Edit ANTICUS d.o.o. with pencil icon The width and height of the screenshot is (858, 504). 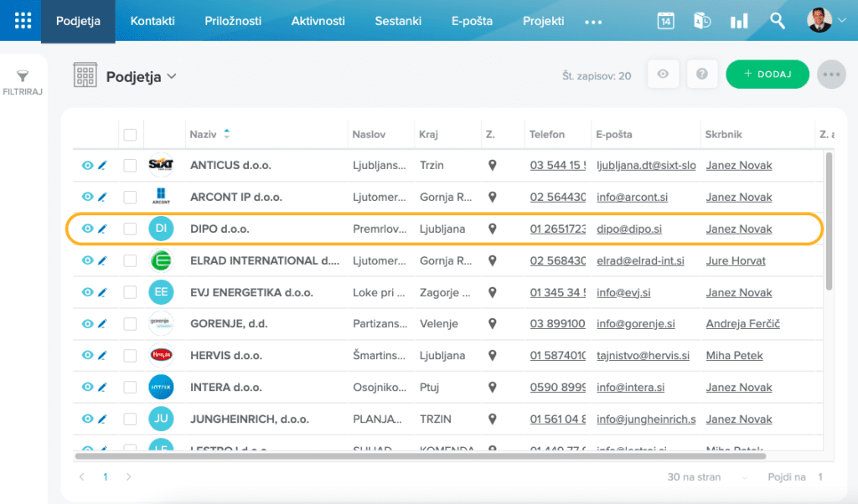[102, 165]
